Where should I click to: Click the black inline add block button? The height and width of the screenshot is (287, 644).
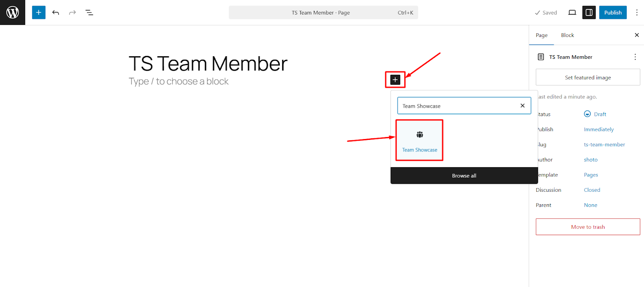[x=395, y=80]
